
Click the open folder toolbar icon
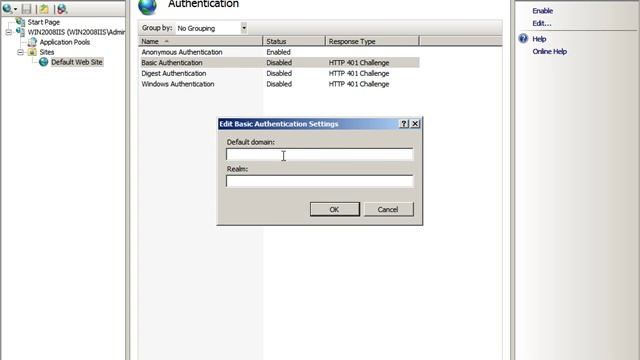44,9
